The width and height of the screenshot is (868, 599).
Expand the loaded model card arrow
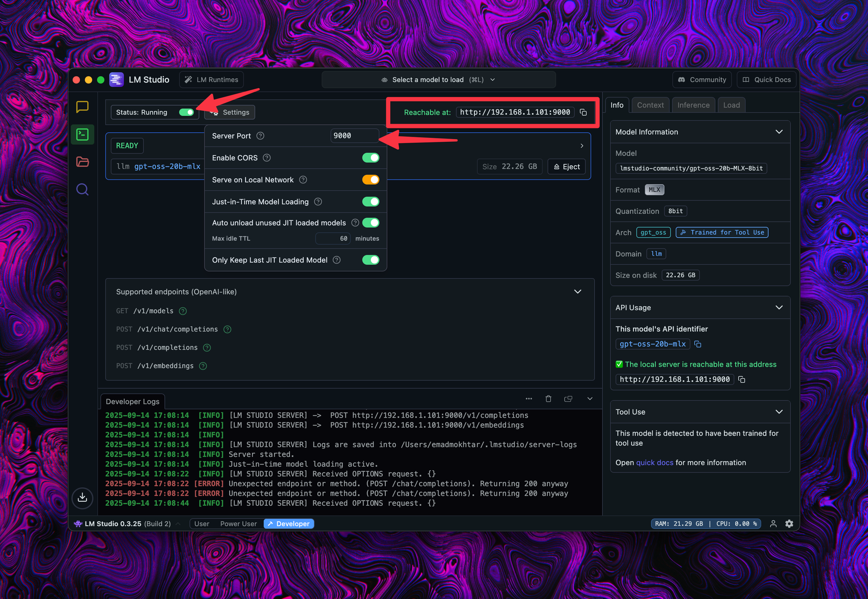point(582,146)
